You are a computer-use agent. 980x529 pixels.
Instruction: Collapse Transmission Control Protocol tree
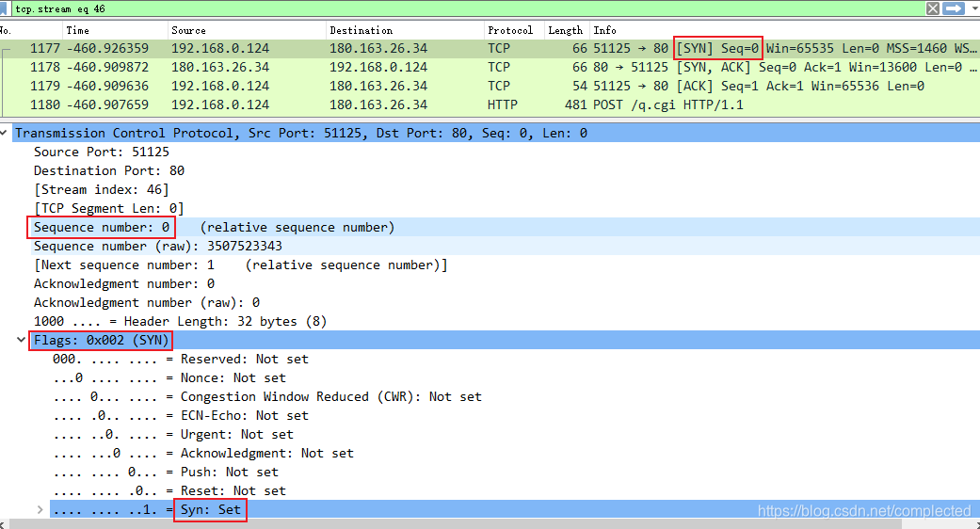5,133
